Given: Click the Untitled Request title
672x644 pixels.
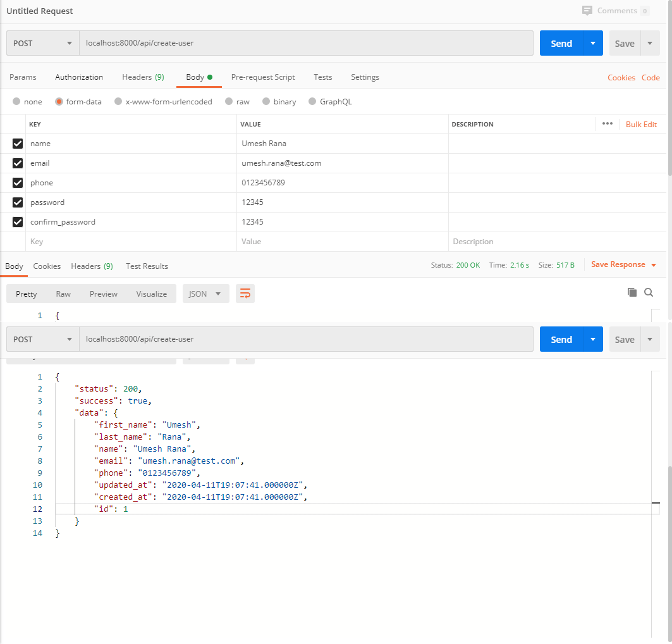Looking at the screenshot, I should click(x=39, y=11).
